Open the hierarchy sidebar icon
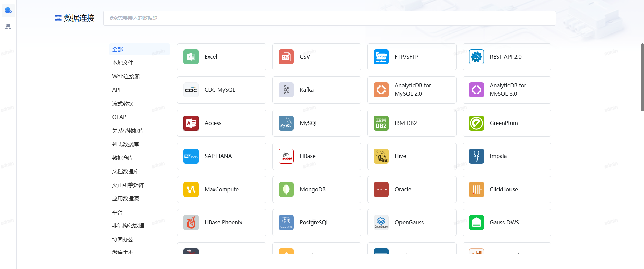 tap(8, 27)
